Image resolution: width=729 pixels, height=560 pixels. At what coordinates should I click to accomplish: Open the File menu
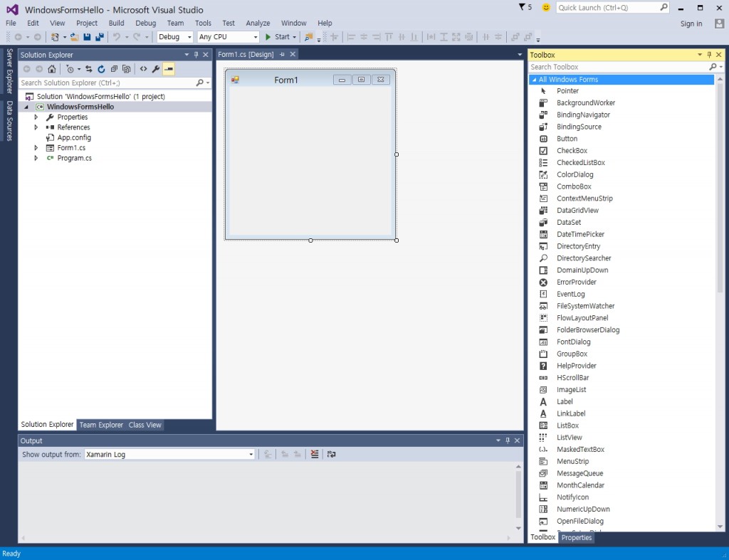tap(11, 23)
